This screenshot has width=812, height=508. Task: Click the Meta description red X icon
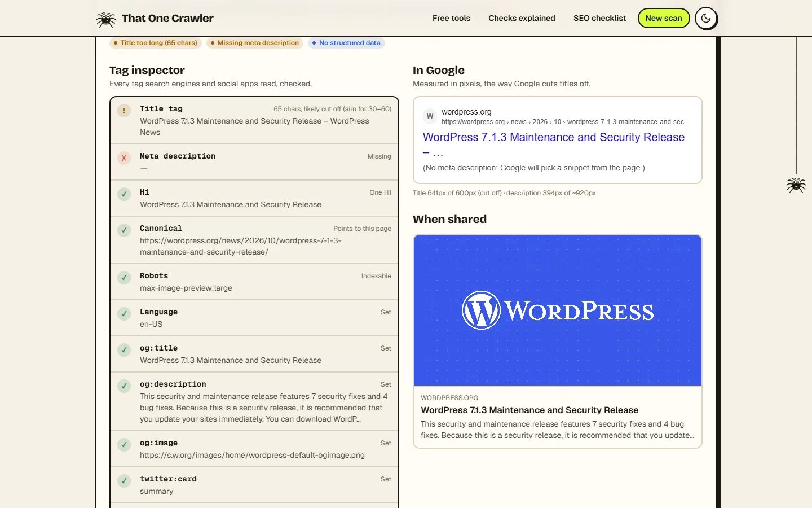tap(124, 158)
